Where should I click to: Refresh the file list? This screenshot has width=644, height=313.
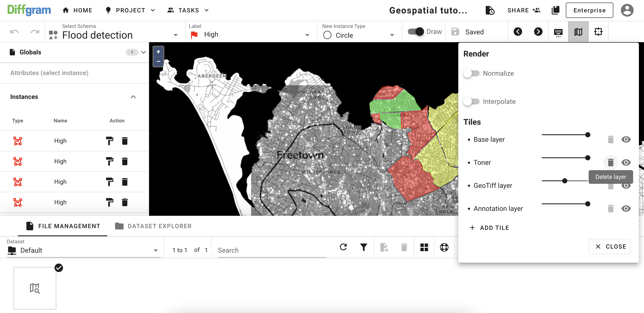(343, 247)
